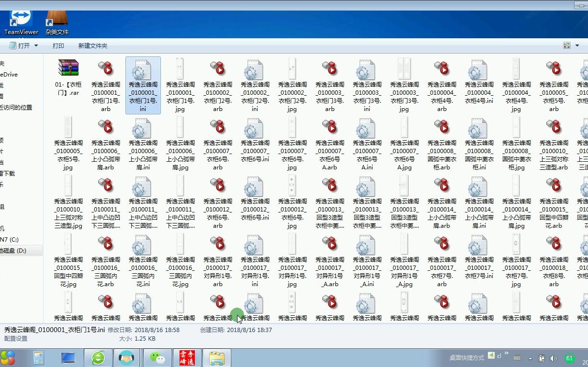Launch WeChat from the taskbar
588x367 pixels.
[x=157, y=357]
